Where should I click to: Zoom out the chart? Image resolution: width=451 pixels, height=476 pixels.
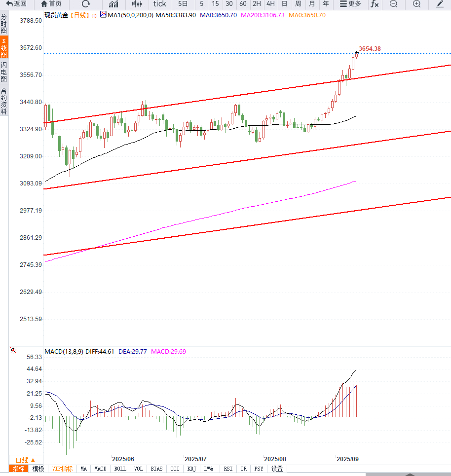394,4
